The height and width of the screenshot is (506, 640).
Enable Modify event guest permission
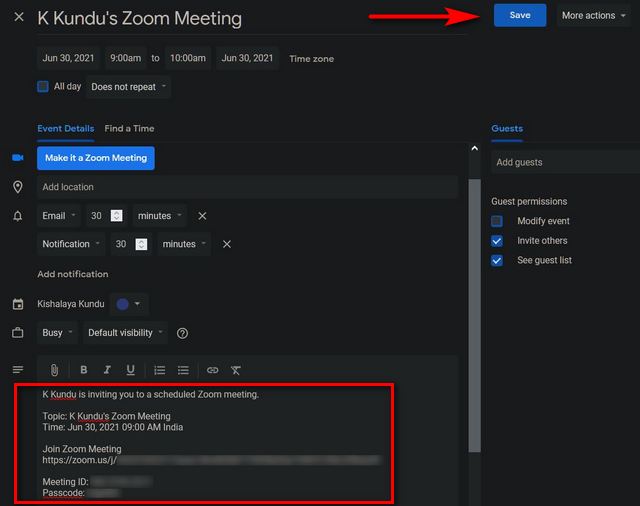497,221
